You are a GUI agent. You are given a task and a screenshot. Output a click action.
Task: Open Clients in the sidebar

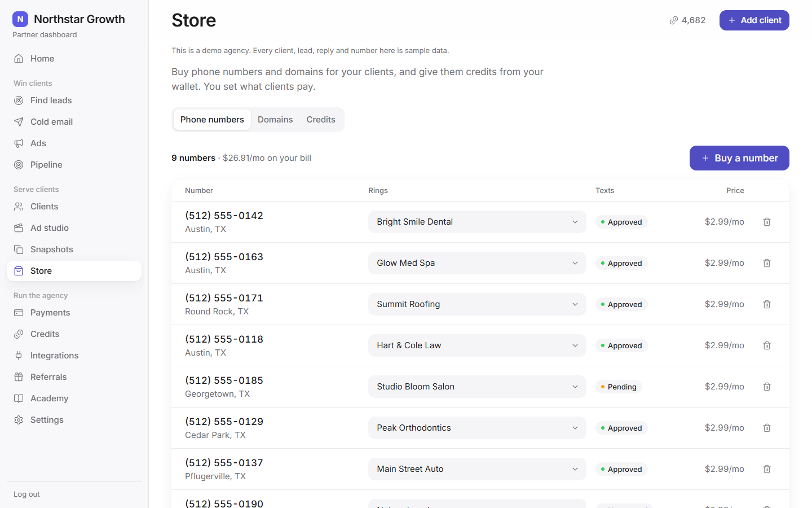coord(74,207)
